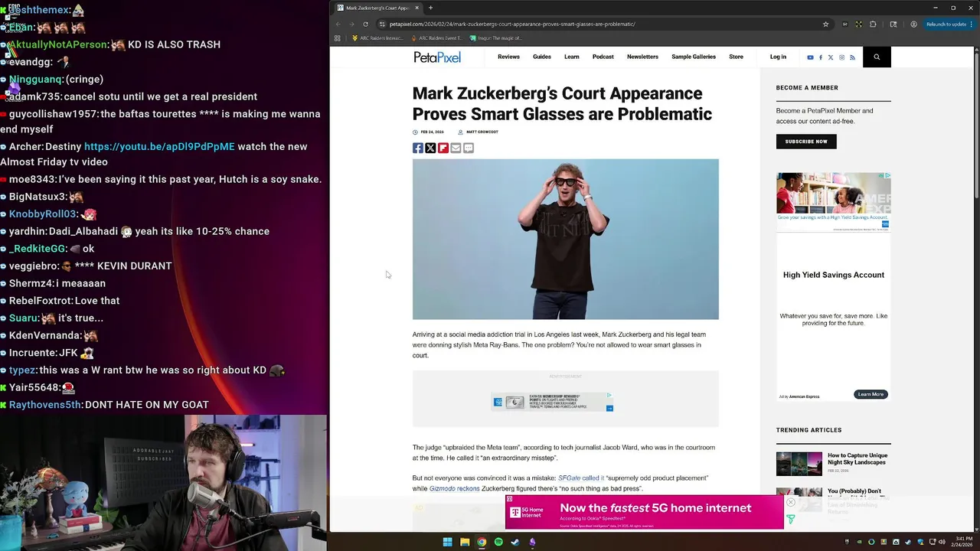The image size is (980, 551).
Task: Open the Chrome profile avatar
Action: [913, 24]
